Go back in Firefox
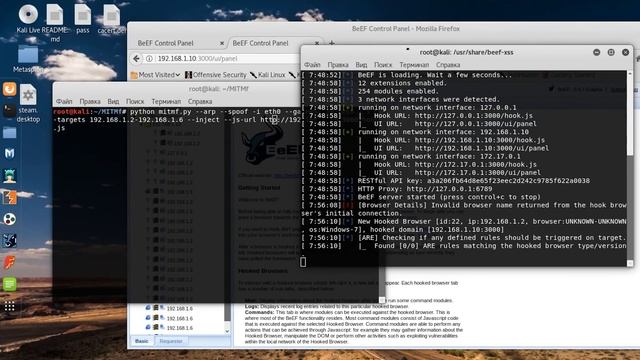Screen dimensions: 640x360 tap(137, 59)
